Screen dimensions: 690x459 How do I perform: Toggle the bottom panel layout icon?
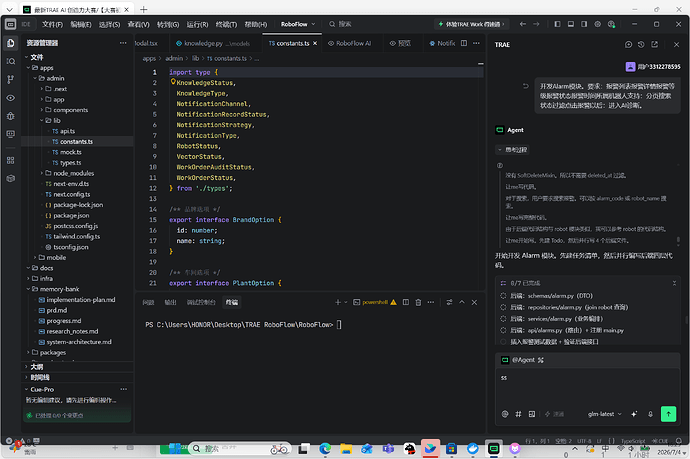(x=571, y=24)
